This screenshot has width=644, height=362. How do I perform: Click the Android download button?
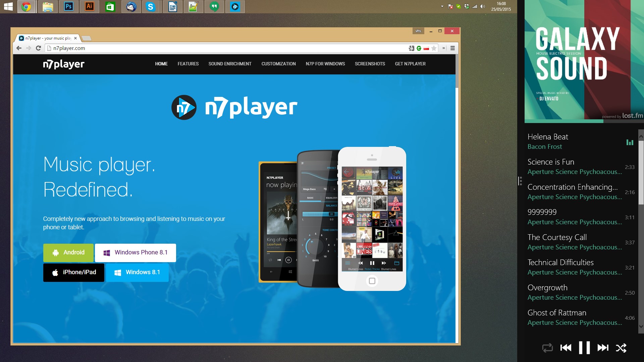[x=68, y=253]
